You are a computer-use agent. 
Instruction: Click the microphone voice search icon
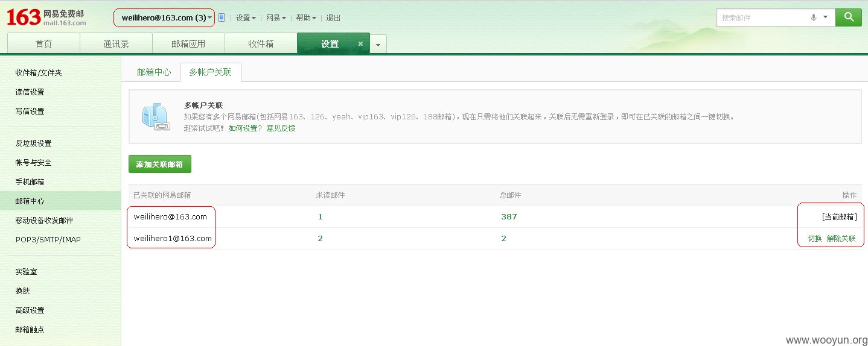point(814,17)
